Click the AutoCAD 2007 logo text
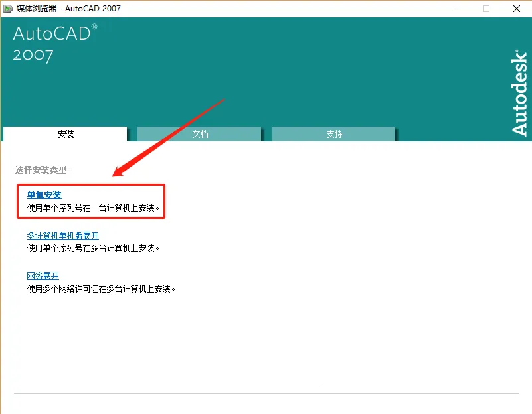This screenshot has width=532, height=414. point(55,43)
